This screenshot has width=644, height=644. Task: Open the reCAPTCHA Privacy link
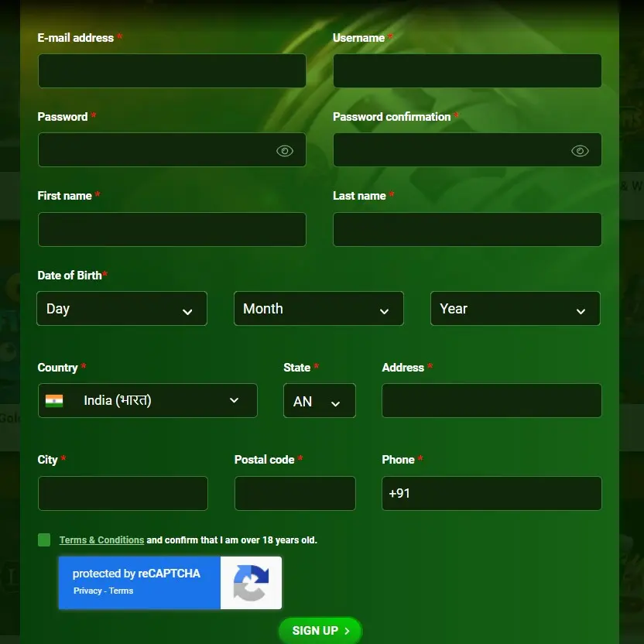(x=87, y=591)
